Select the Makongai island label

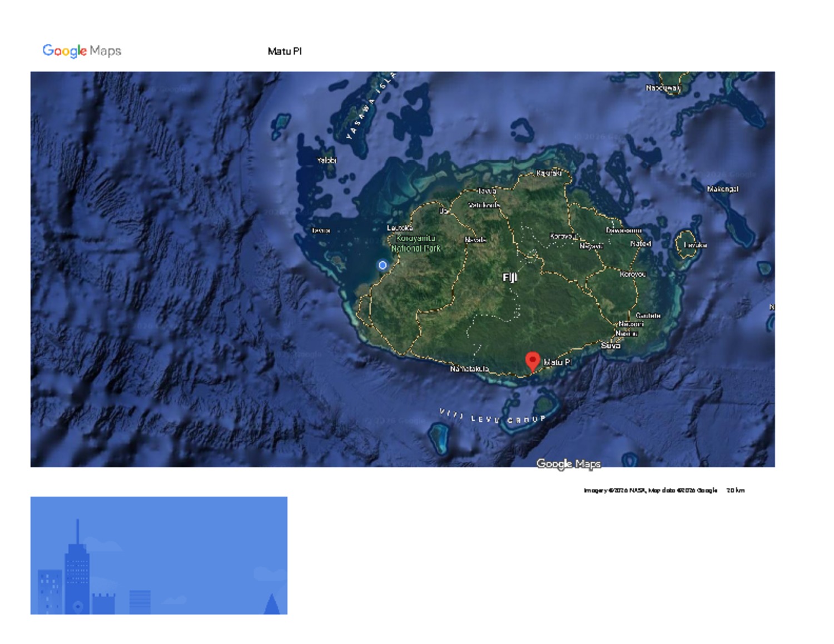tap(722, 189)
